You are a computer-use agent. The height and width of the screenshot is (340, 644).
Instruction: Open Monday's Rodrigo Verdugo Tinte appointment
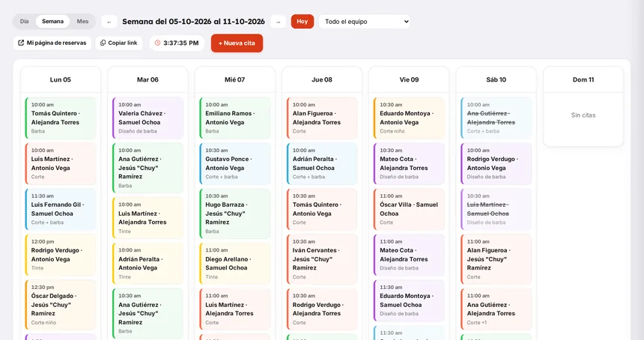61,255
